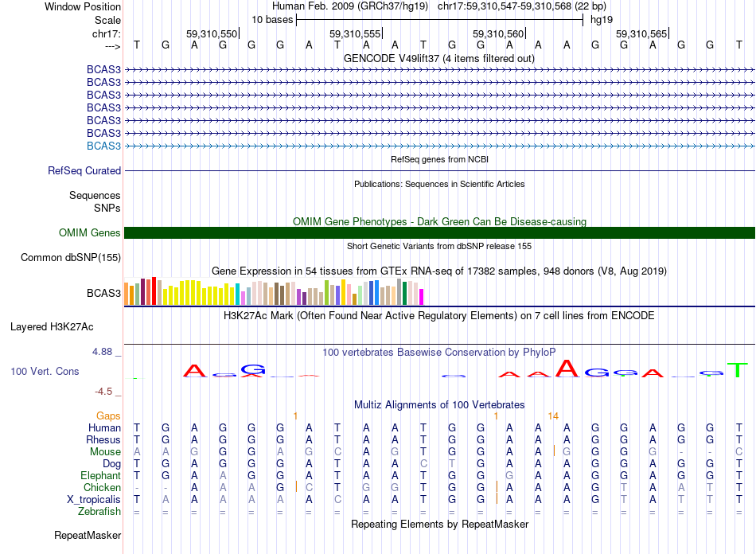The image size is (756, 554).
Task: Select the X_tropicalis alignment row label
Action: tap(94, 499)
